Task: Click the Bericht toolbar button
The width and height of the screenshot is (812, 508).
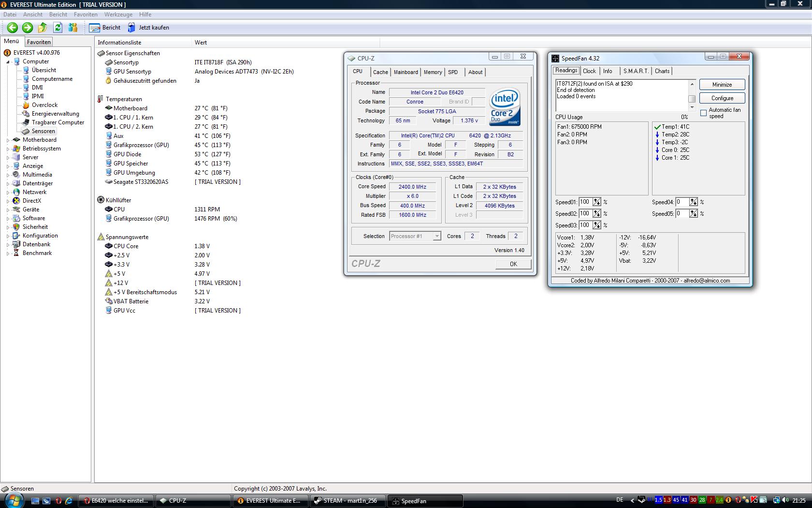Action: click(x=105, y=28)
